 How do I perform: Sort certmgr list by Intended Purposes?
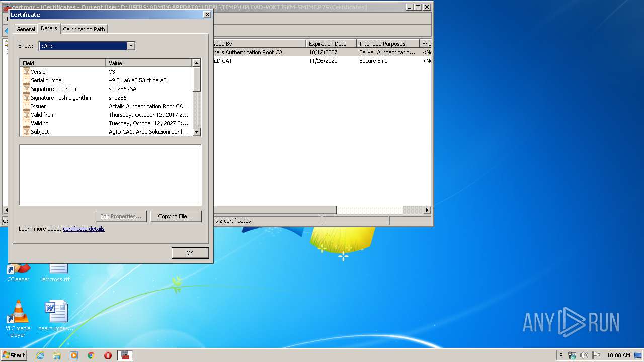click(x=388, y=44)
